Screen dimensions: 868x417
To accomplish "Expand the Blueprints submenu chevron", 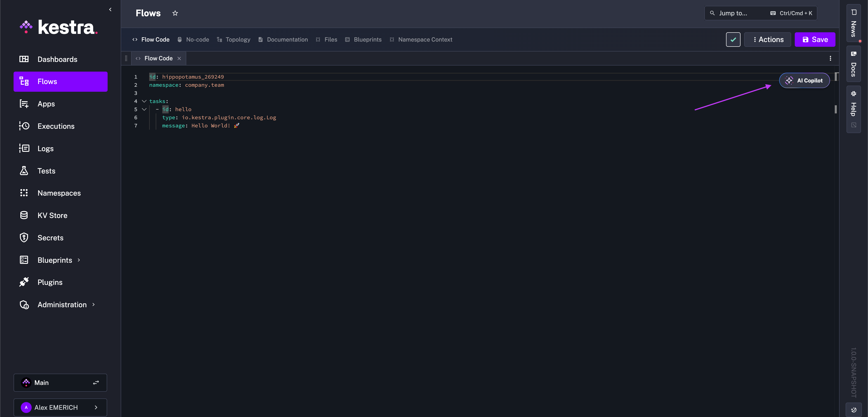I will pyautogui.click(x=79, y=260).
